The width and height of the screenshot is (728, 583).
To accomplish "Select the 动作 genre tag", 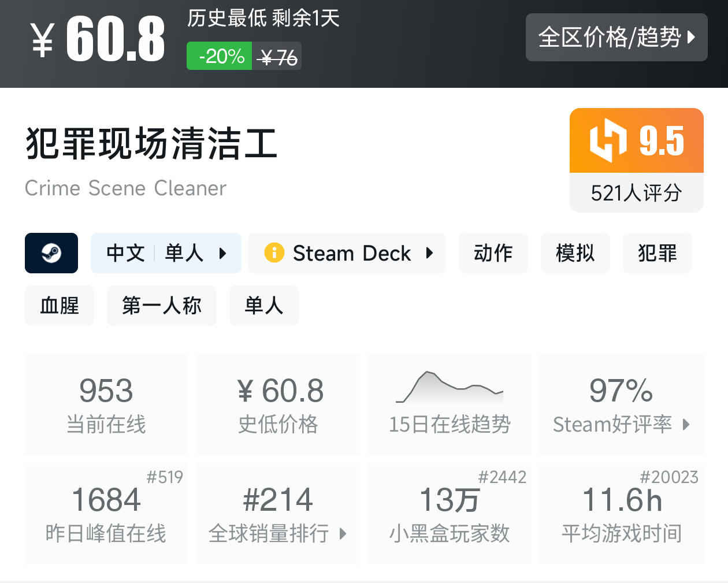I will click(493, 253).
